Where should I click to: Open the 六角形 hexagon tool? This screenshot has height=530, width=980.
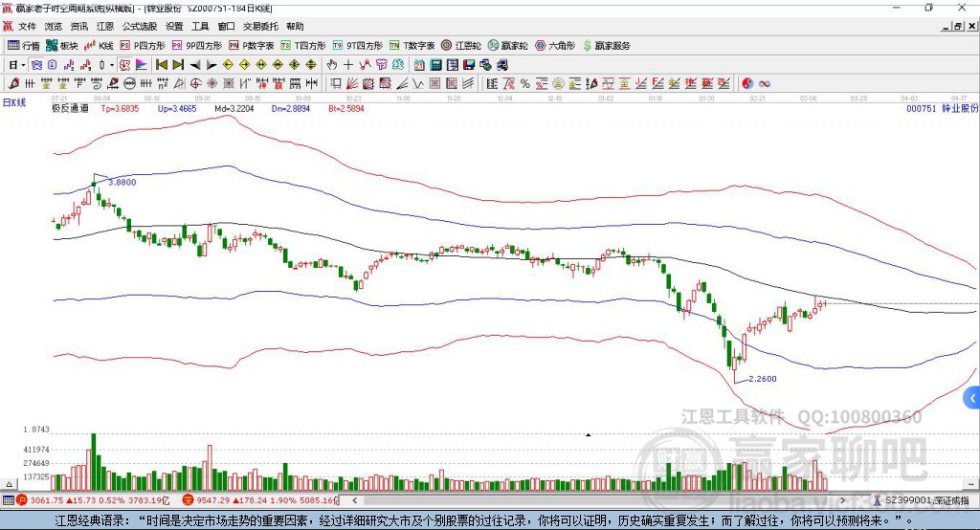[x=555, y=46]
